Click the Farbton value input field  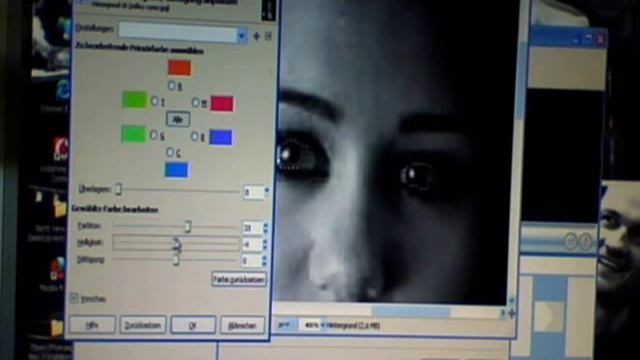(252, 228)
